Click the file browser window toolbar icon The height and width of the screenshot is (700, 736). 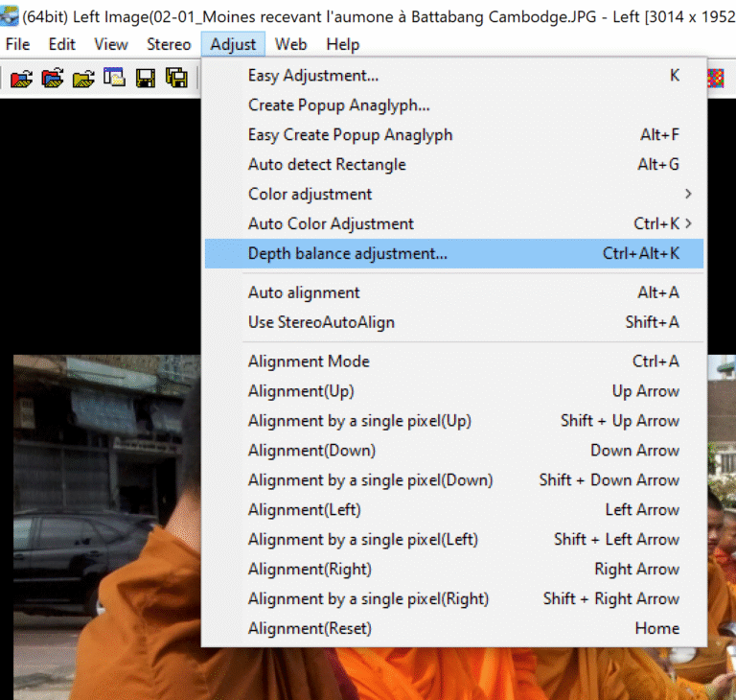[114, 78]
